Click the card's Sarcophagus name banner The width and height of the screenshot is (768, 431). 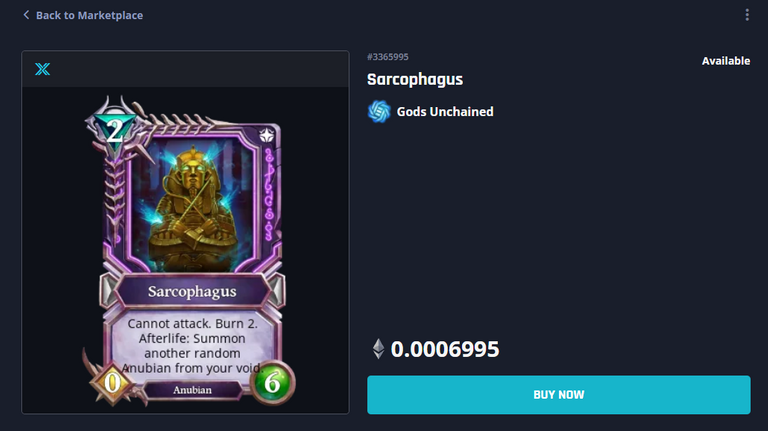pyautogui.click(x=192, y=291)
